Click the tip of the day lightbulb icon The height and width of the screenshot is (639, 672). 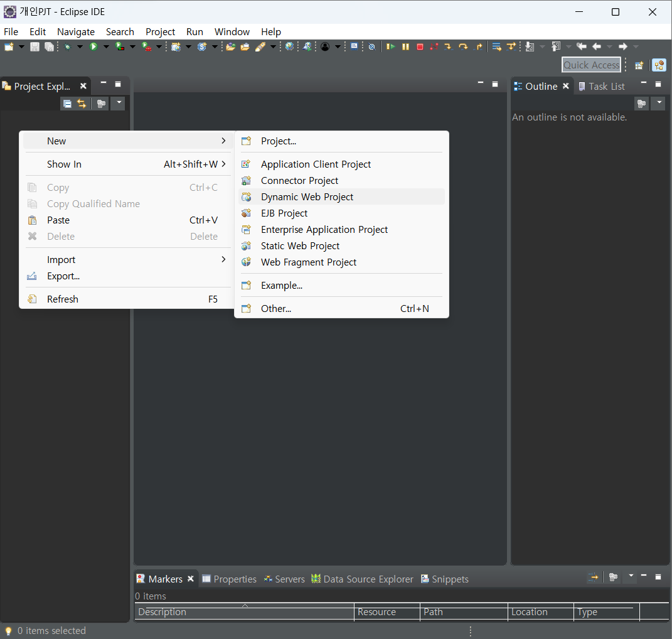click(x=8, y=631)
